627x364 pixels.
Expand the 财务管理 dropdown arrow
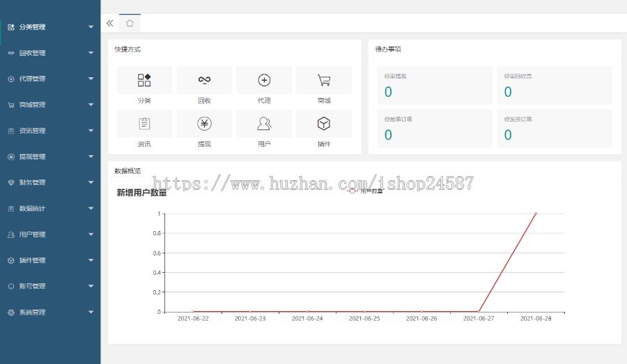click(91, 182)
